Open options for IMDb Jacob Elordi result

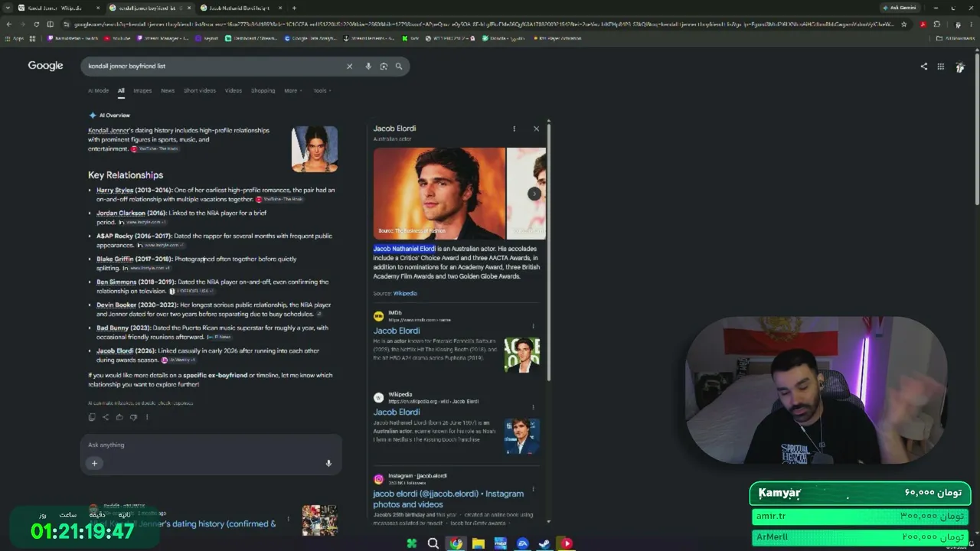click(533, 326)
